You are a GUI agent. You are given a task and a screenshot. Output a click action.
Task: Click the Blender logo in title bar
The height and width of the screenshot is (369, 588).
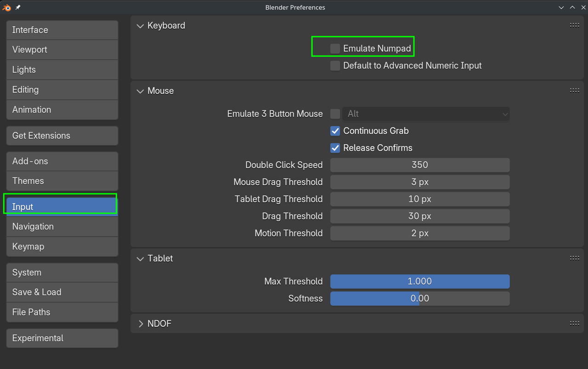click(x=6, y=7)
